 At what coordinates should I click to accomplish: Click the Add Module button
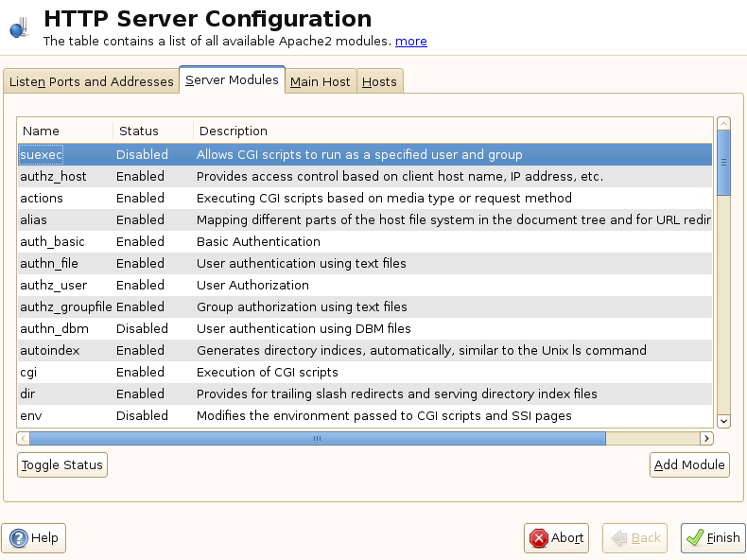click(x=689, y=464)
